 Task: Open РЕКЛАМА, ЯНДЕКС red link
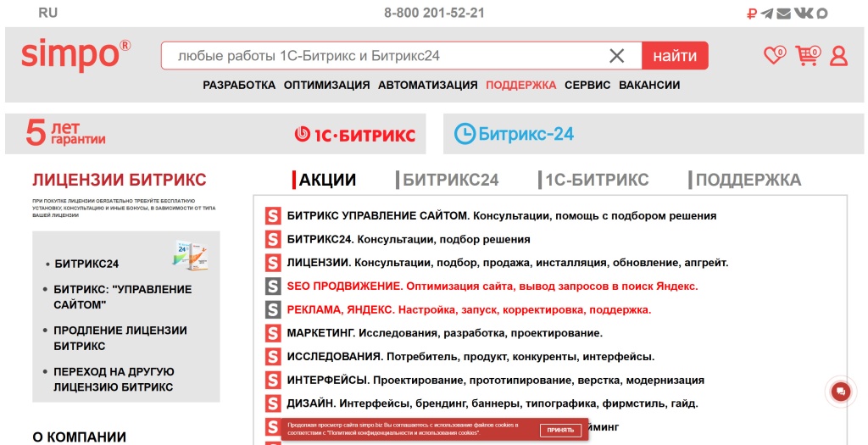(469, 310)
